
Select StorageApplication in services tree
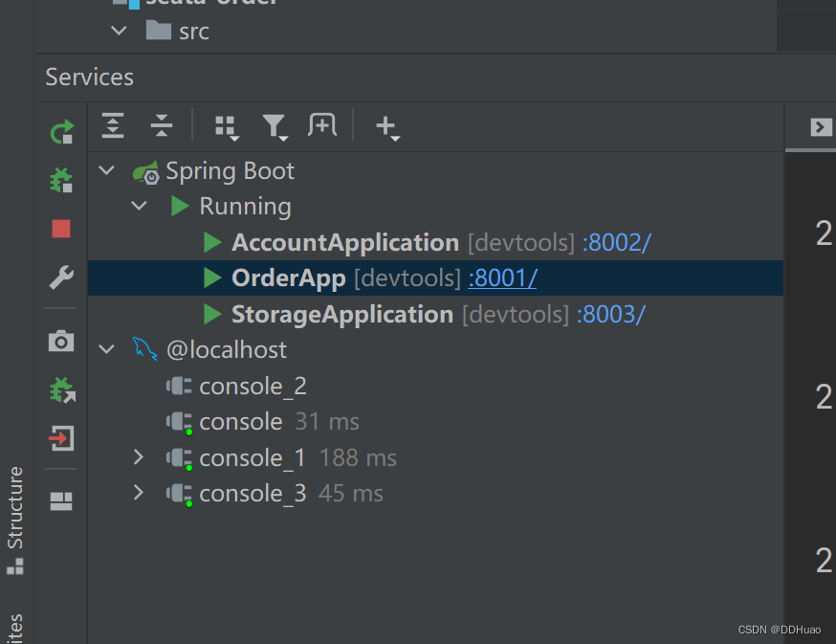[342, 314]
